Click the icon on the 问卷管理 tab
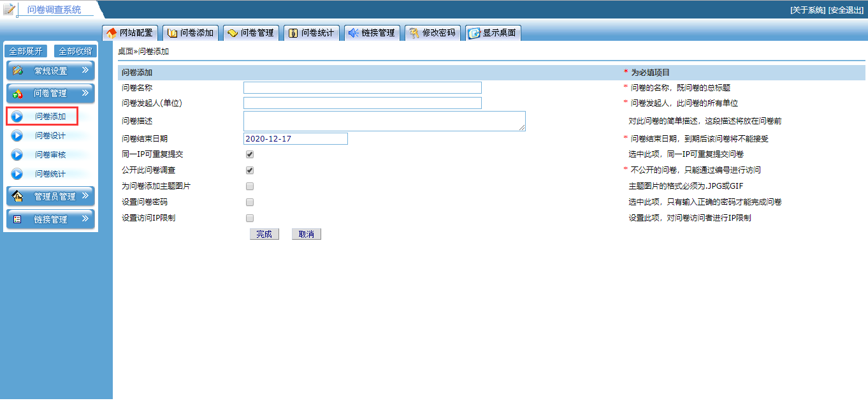This screenshot has height=417, width=868. pos(233,33)
